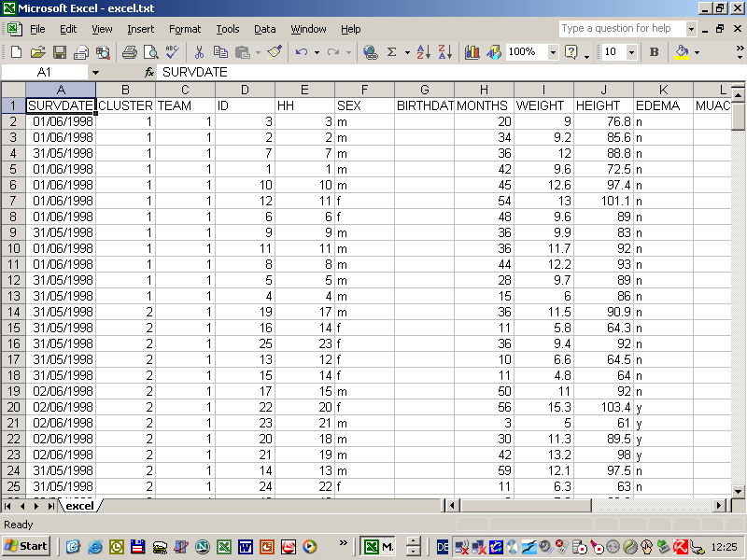
Task: Click the AutoSum sigma icon
Action: coord(392,52)
